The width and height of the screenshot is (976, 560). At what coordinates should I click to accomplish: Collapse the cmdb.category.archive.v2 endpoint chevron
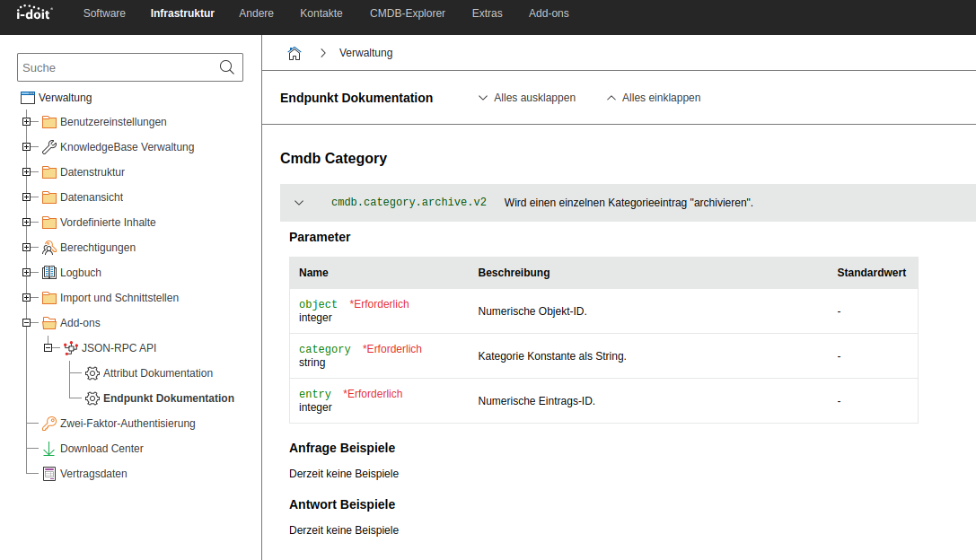click(x=299, y=203)
